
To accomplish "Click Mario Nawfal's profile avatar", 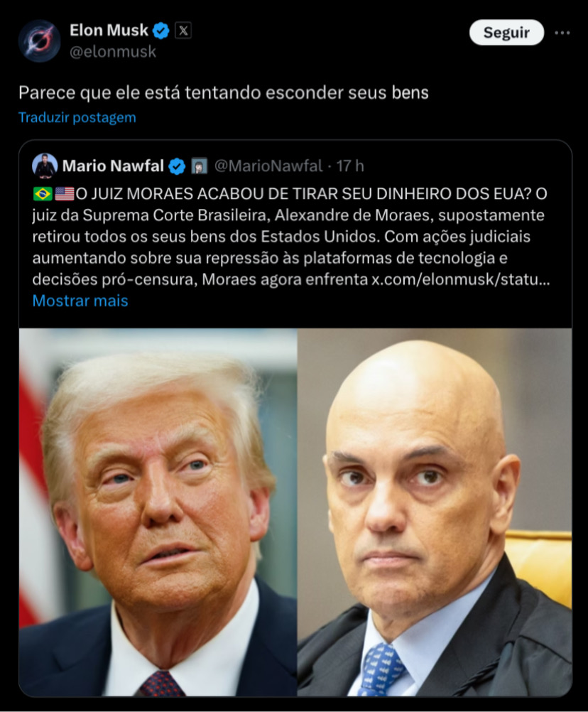I will pyautogui.click(x=45, y=166).
